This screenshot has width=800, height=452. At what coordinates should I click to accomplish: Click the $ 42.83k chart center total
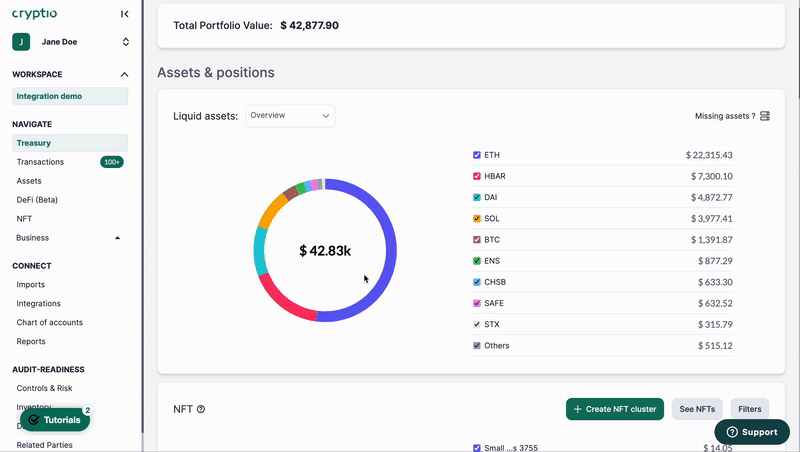coord(325,250)
